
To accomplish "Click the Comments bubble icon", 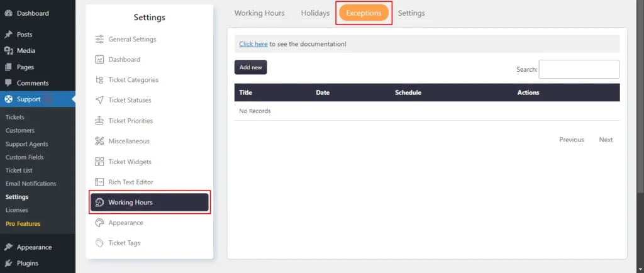I will click(9, 83).
